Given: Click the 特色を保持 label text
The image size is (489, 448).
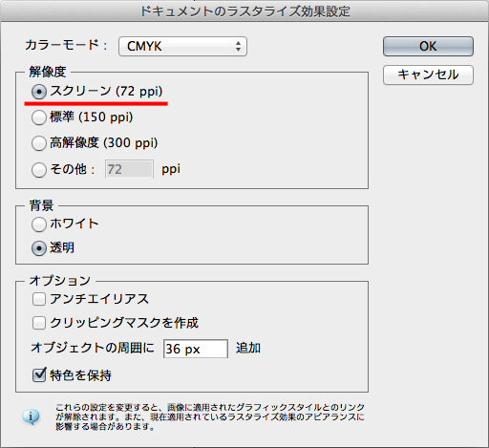Looking at the screenshot, I should pyautogui.click(x=80, y=375).
